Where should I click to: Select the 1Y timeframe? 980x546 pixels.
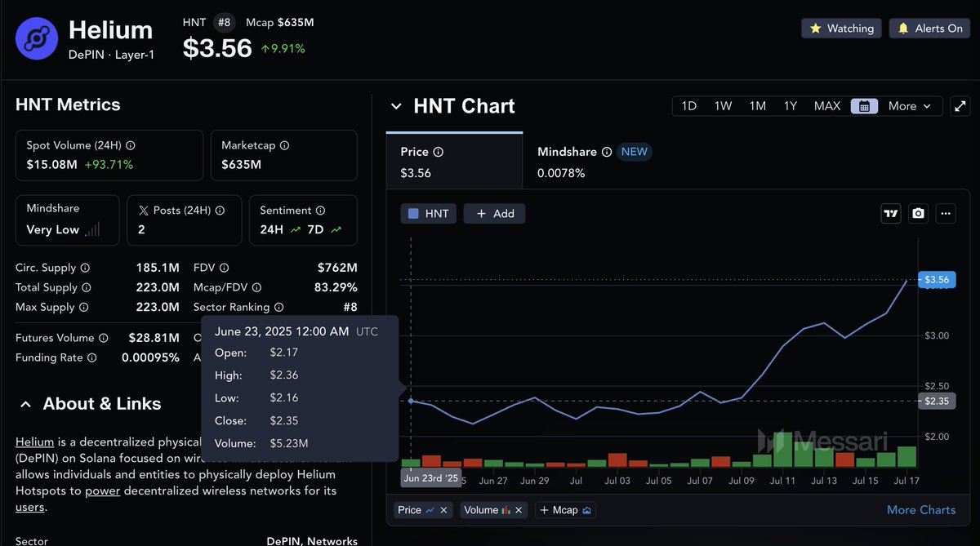pos(791,106)
